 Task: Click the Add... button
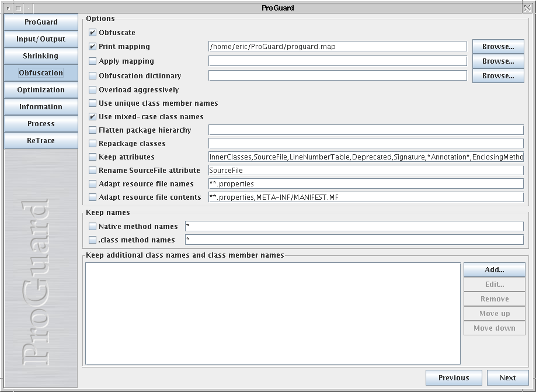tap(494, 270)
